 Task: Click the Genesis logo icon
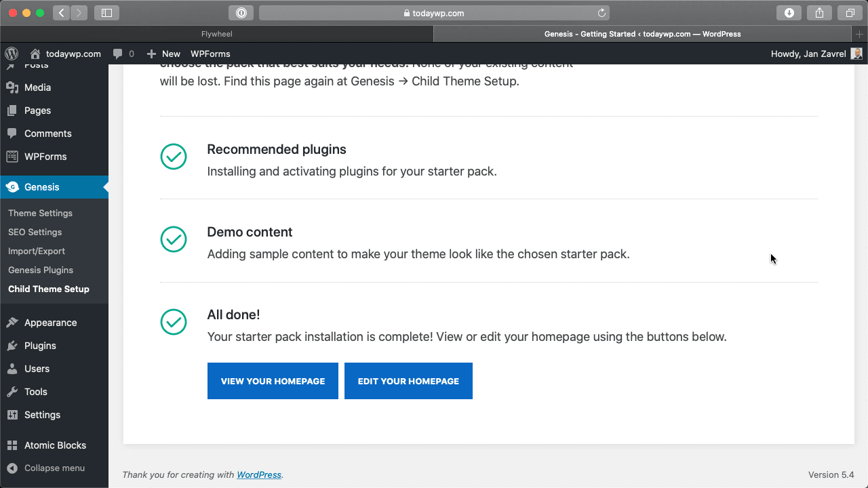pos(12,187)
